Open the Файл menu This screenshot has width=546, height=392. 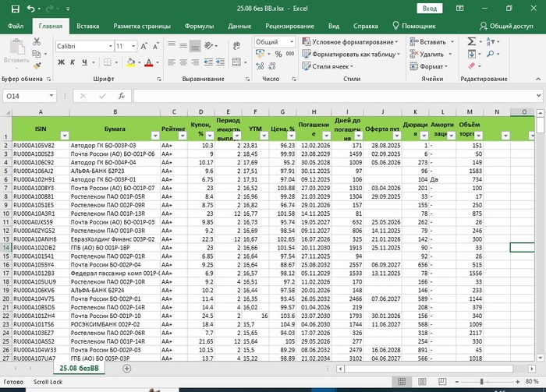16,26
